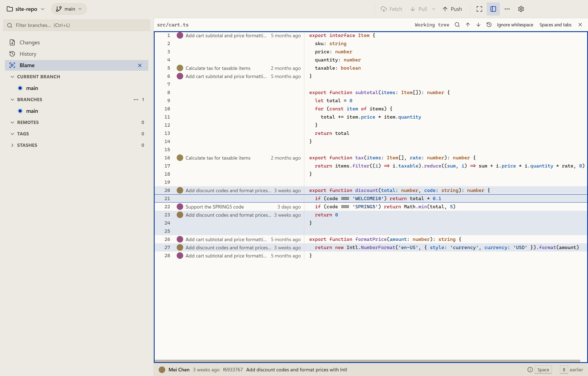588x376 pixels.
Task: Click the Working tree label
Action: pos(432,25)
